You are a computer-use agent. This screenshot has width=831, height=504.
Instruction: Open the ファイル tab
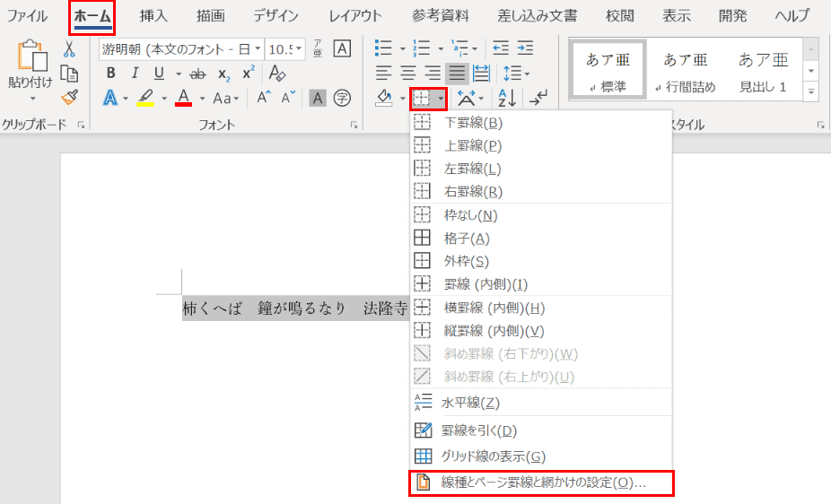27,16
